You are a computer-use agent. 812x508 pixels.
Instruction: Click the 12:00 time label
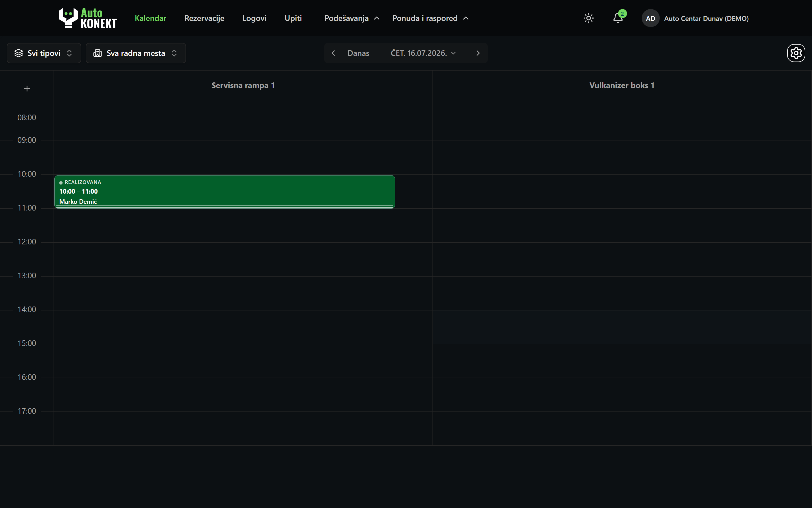click(x=27, y=242)
